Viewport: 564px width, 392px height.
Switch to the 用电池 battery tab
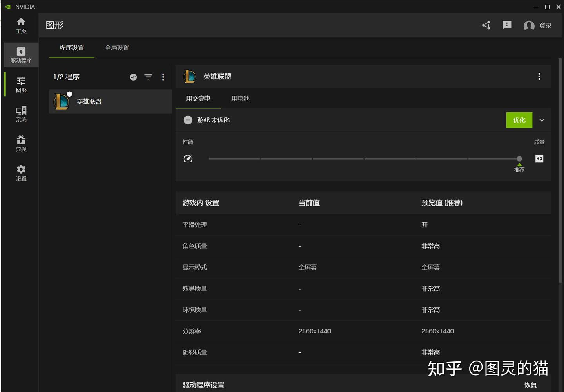point(240,99)
